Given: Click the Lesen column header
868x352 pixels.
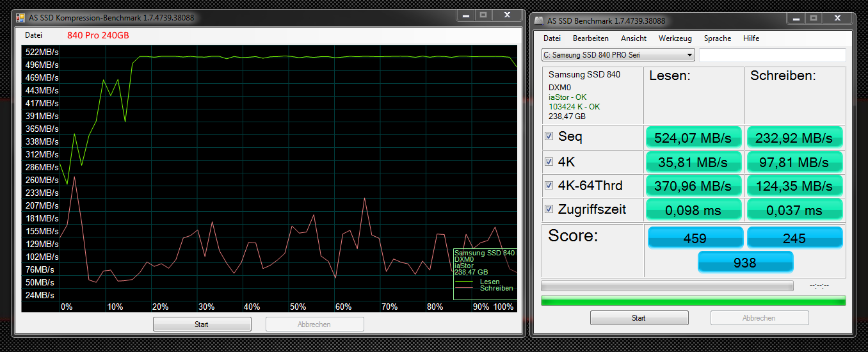Looking at the screenshot, I should [x=670, y=76].
